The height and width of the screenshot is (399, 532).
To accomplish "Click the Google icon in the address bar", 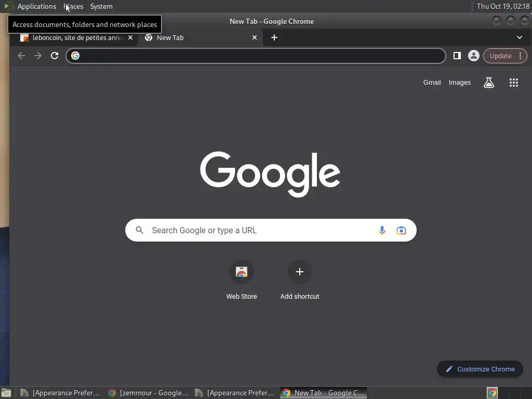I will click(x=75, y=56).
